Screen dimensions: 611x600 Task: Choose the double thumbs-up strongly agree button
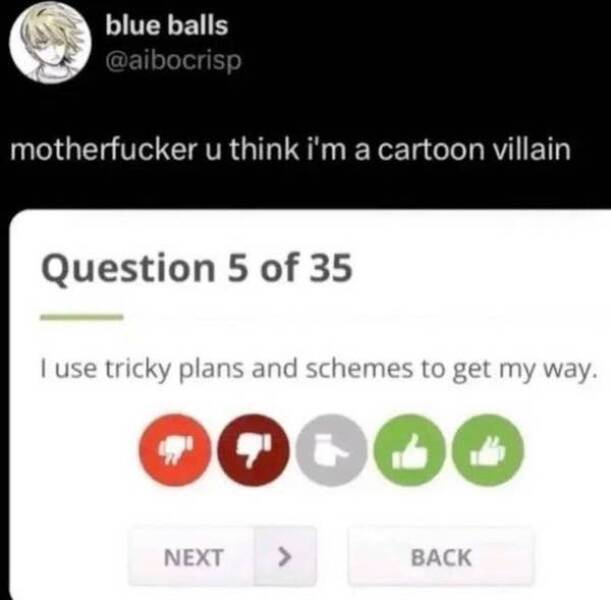488,450
